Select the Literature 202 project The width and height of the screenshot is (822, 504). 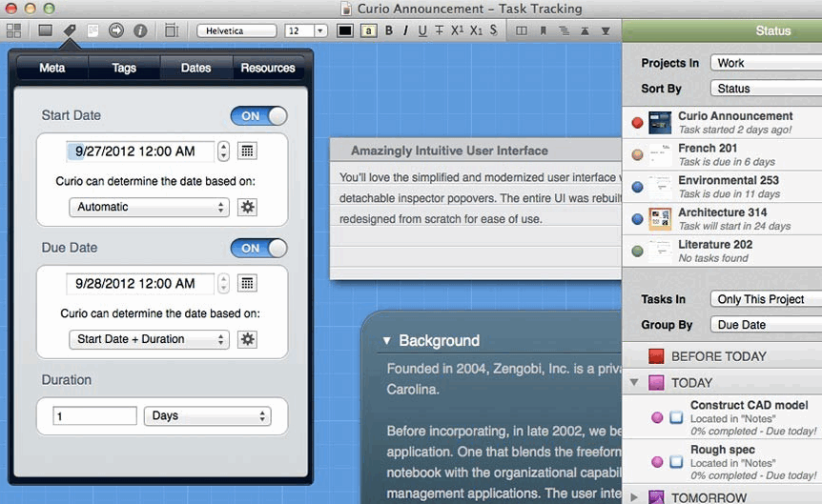click(722, 251)
